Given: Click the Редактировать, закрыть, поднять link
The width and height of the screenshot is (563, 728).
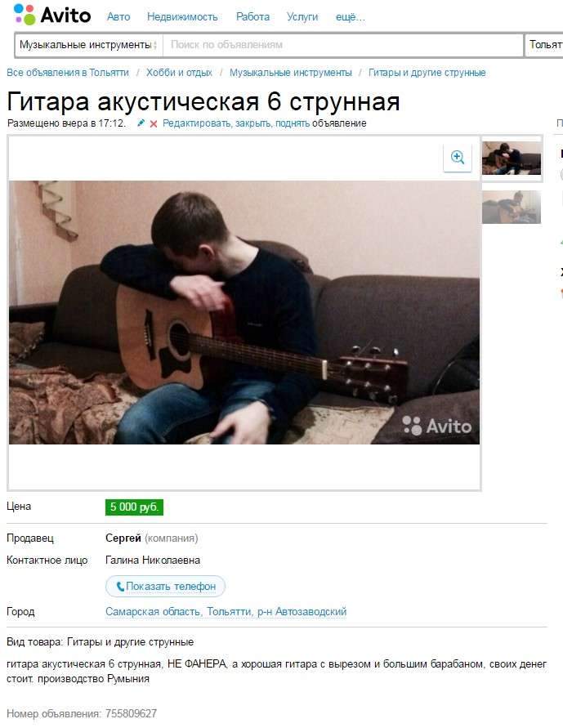Looking at the screenshot, I should click(x=236, y=123).
